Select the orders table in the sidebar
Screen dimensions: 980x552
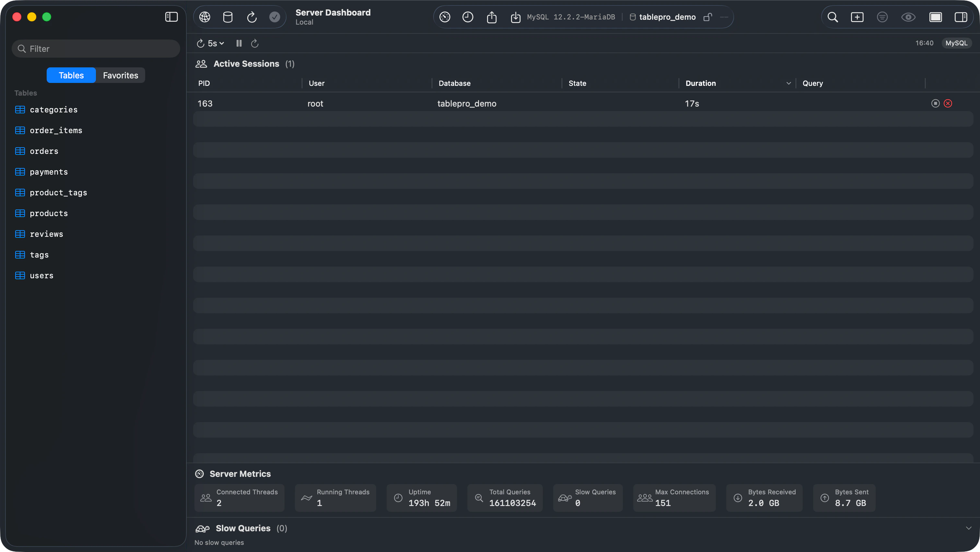pos(44,151)
